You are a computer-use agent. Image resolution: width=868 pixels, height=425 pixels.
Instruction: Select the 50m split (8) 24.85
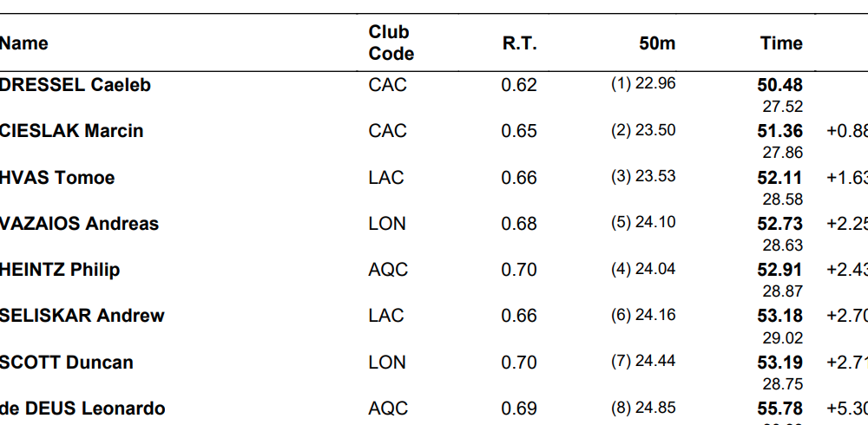[x=643, y=408]
